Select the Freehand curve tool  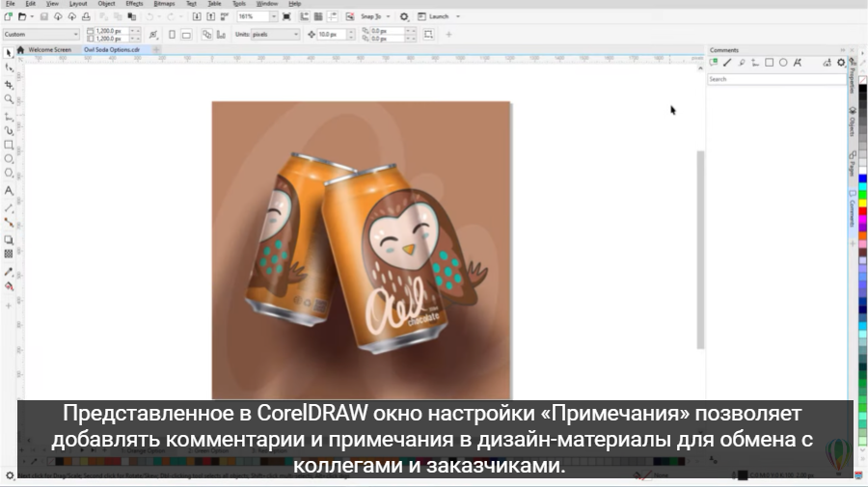pos(9,117)
